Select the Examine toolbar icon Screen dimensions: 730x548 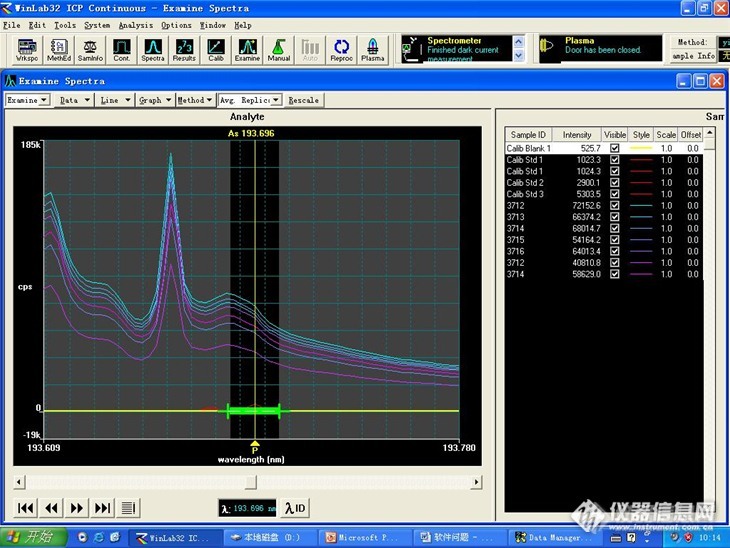pos(247,50)
